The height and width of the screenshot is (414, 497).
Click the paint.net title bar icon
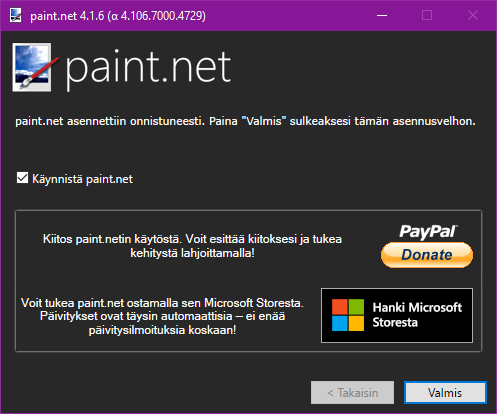click(x=16, y=15)
